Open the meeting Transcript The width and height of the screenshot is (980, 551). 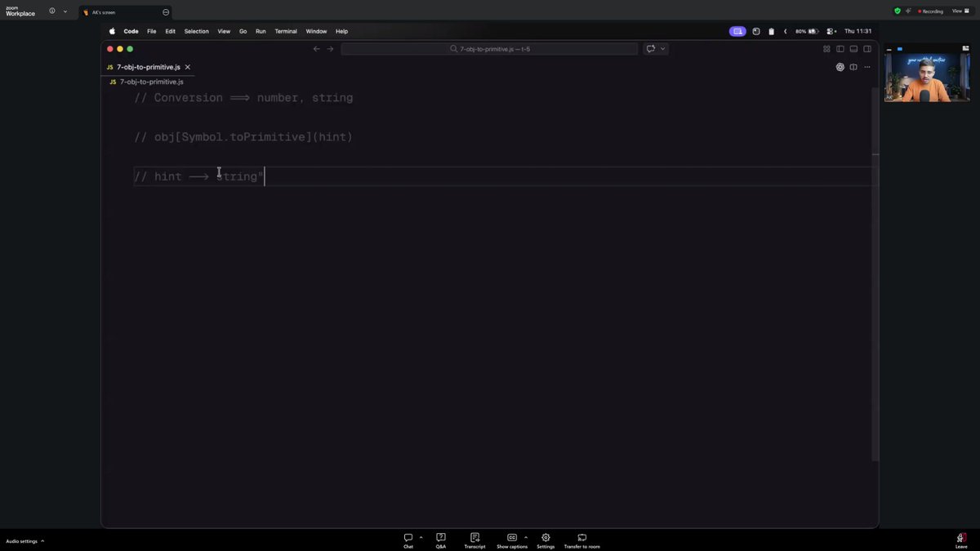474,540
